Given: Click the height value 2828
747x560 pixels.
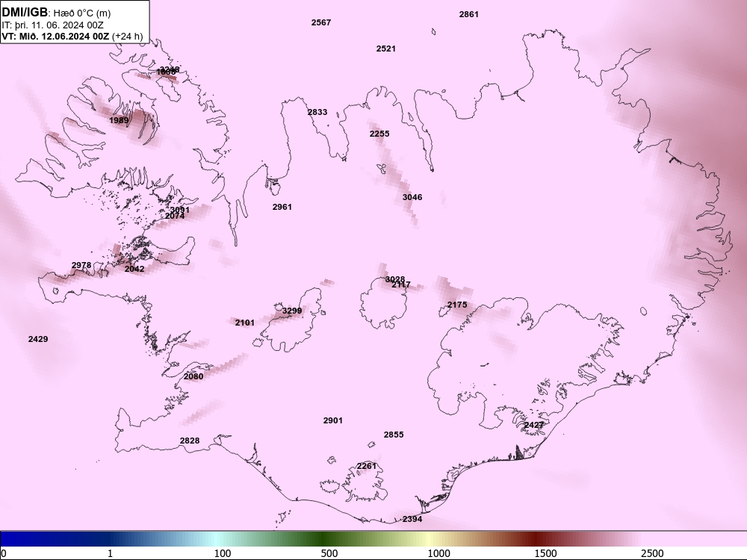Looking at the screenshot, I should point(190,441).
